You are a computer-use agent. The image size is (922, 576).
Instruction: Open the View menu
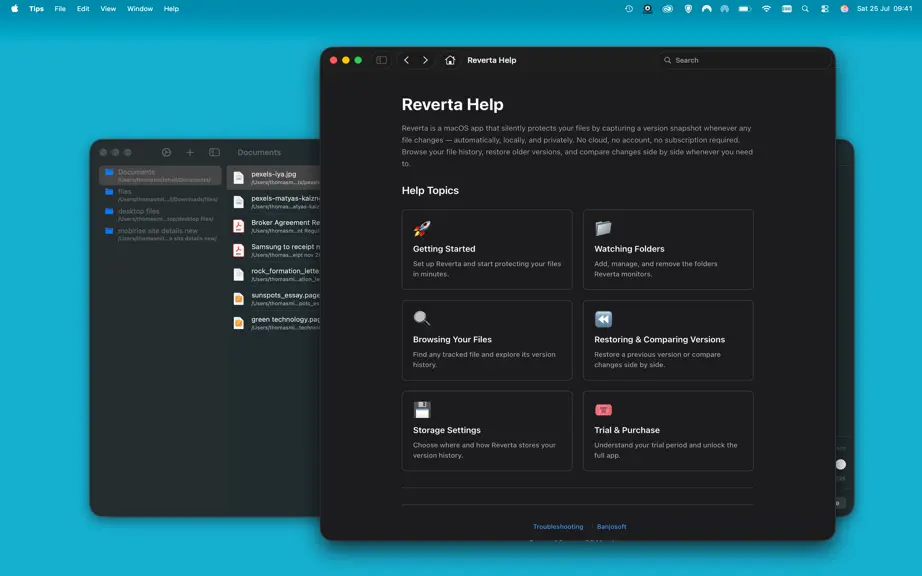tap(108, 9)
